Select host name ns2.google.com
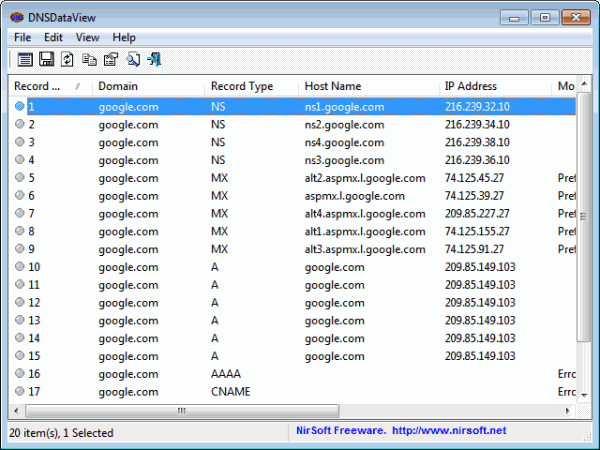The height and width of the screenshot is (450, 600). click(x=344, y=125)
